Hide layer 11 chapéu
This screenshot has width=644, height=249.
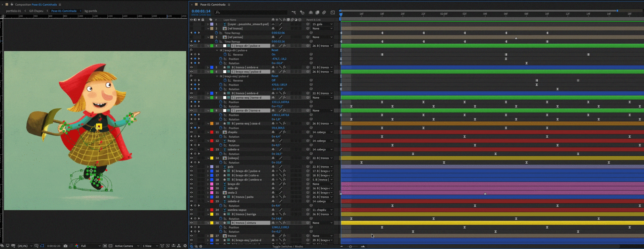(191, 132)
